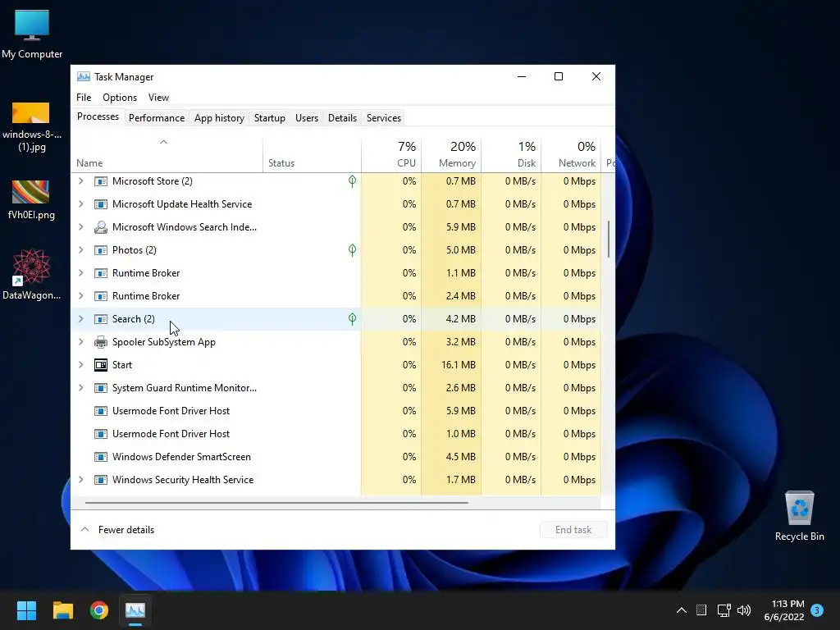The width and height of the screenshot is (840, 630).
Task: Open the notification badge showing 3
Action: coord(817,610)
